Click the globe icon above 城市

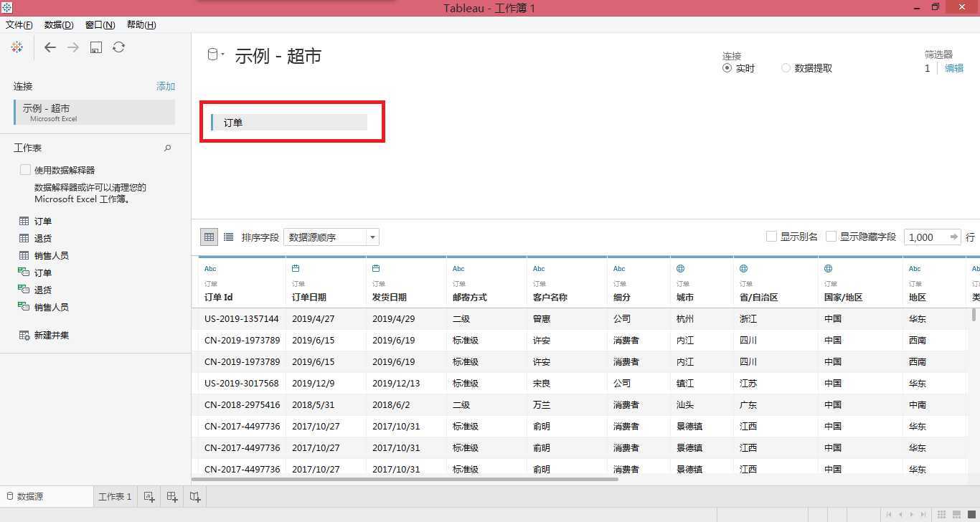tap(680, 268)
